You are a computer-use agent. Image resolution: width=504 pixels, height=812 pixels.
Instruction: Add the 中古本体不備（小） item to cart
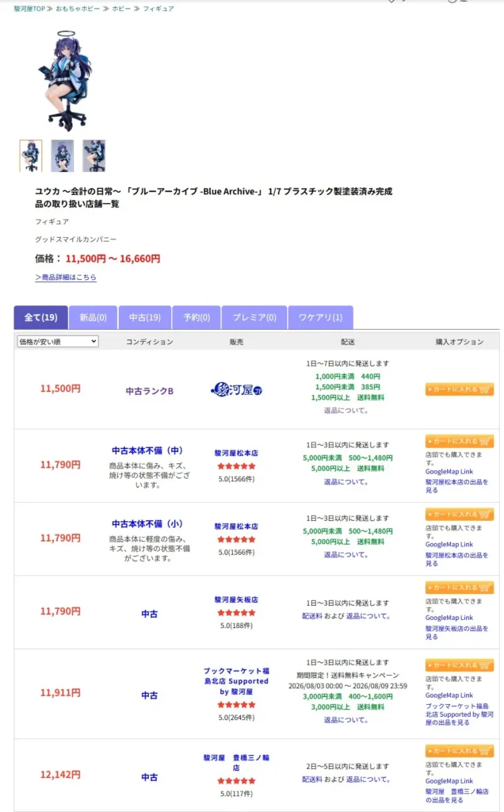pyautogui.click(x=459, y=514)
